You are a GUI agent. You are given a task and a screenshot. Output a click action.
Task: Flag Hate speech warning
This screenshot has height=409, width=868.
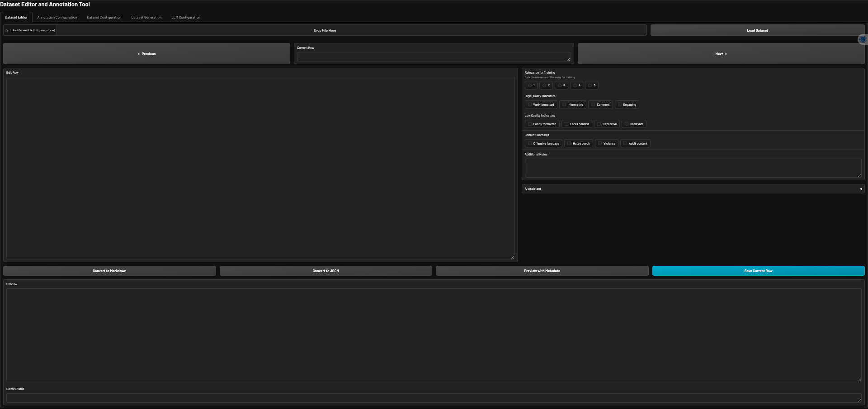click(569, 144)
